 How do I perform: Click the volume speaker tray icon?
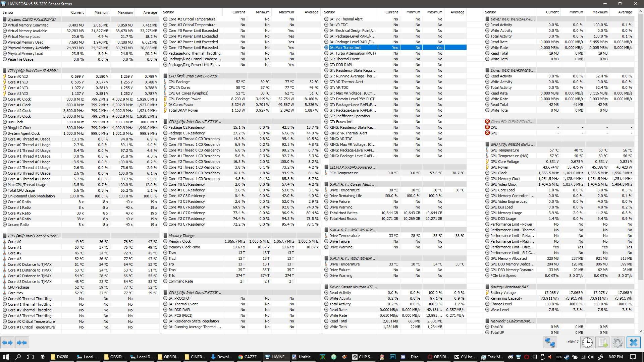591,357
